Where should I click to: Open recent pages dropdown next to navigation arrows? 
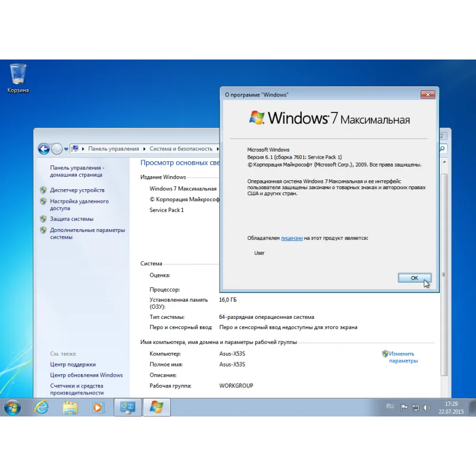pos(66,149)
